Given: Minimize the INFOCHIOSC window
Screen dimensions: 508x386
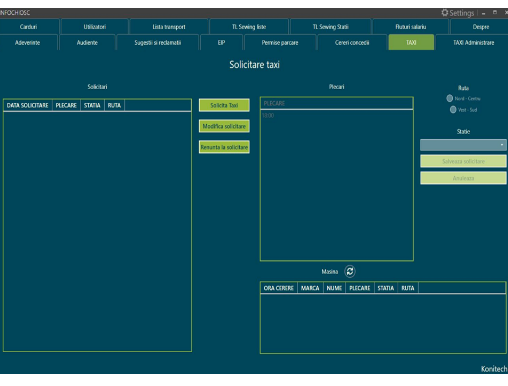Looking at the screenshot, I should [x=484, y=13].
